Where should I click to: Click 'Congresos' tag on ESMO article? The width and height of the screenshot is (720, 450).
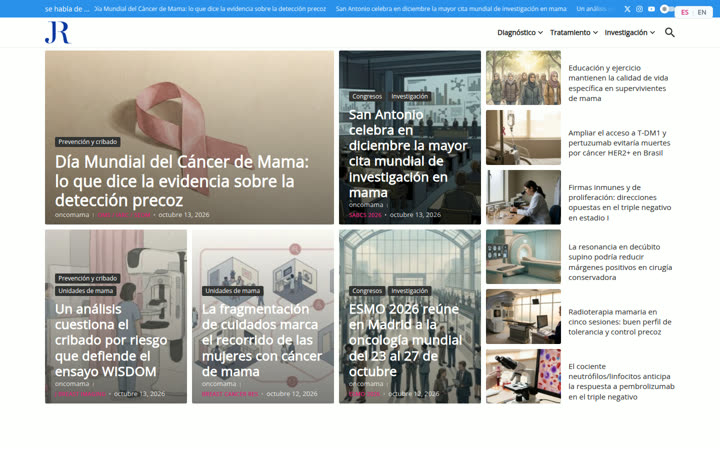[367, 291]
